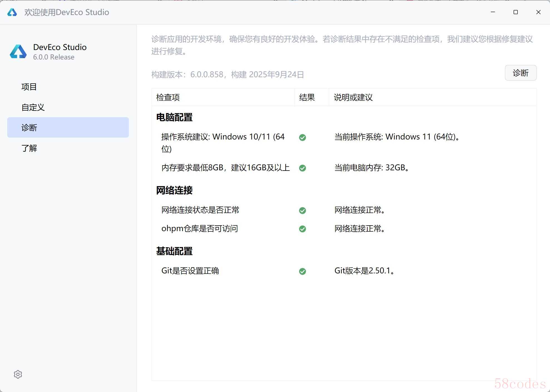550x392 pixels.
Task: Select the ohpm仓库是否可访问 check item
Action: (x=200, y=229)
